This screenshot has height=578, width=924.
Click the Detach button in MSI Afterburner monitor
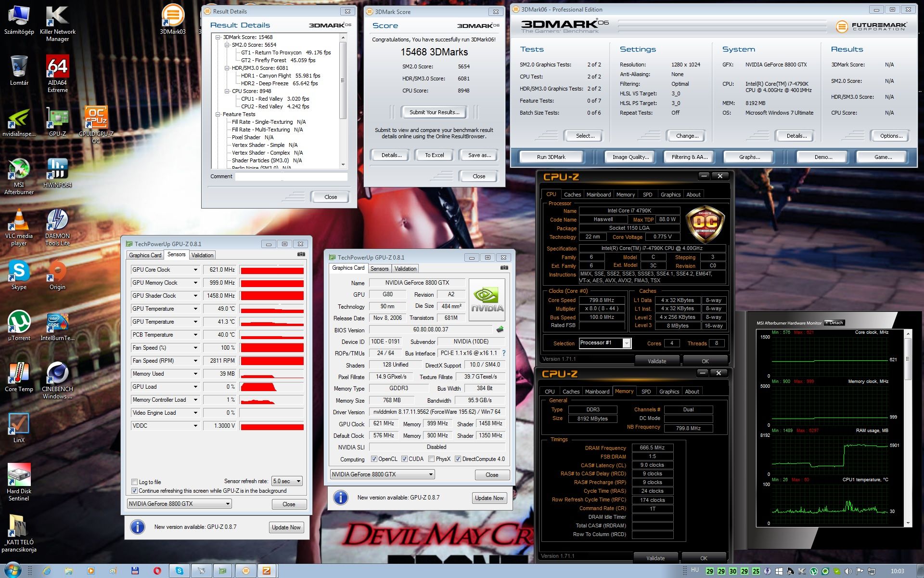tap(835, 323)
